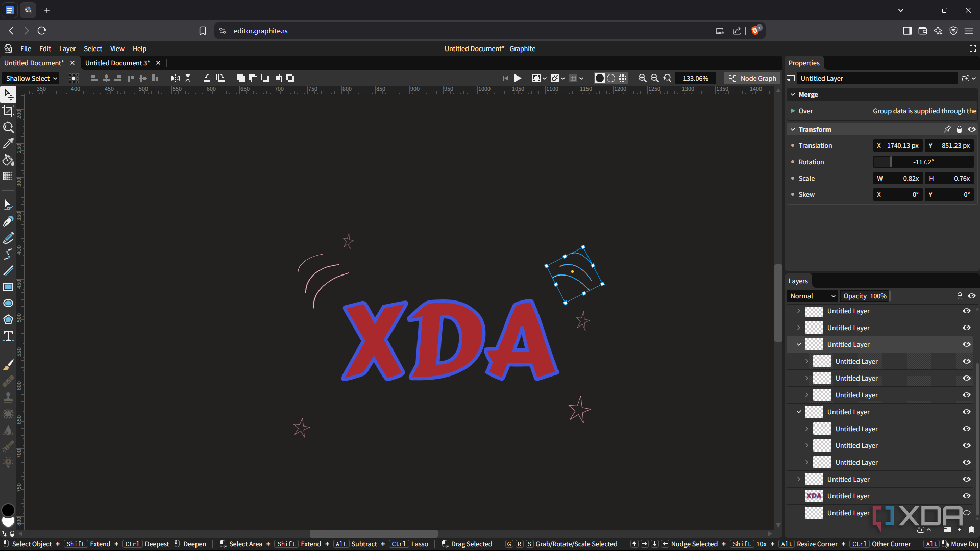Choose the Gradient tool

pos(8,176)
